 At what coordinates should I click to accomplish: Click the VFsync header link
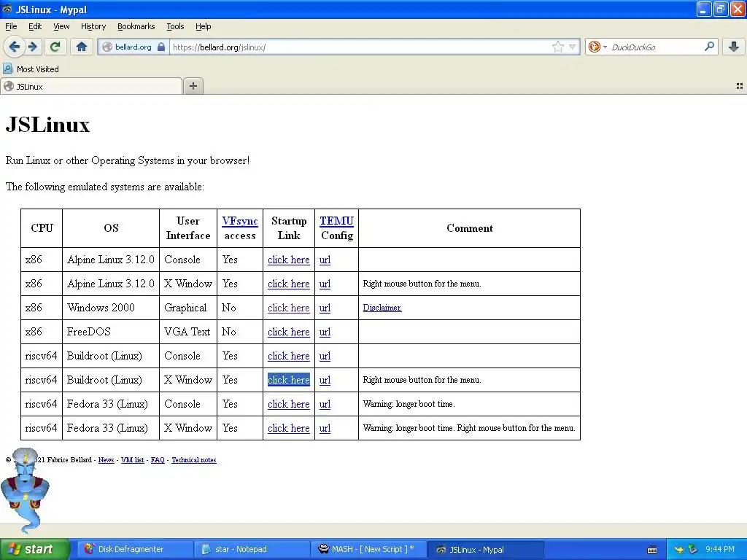(239, 221)
